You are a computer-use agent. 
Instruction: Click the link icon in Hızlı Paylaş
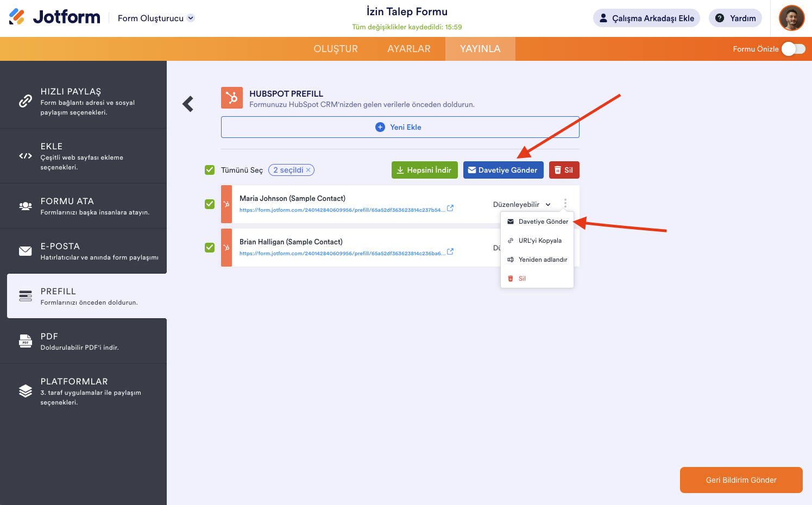26,101
